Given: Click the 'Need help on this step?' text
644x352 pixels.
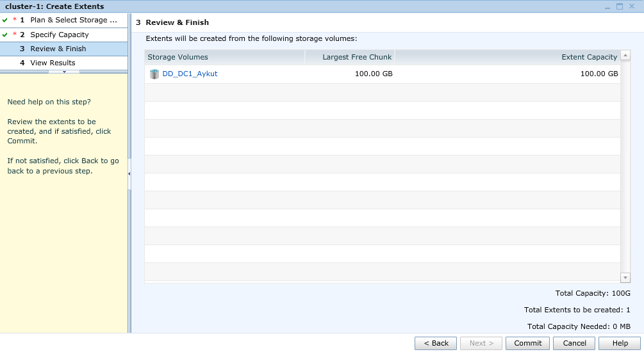Looking at the screenshot, I should [49, 102].
